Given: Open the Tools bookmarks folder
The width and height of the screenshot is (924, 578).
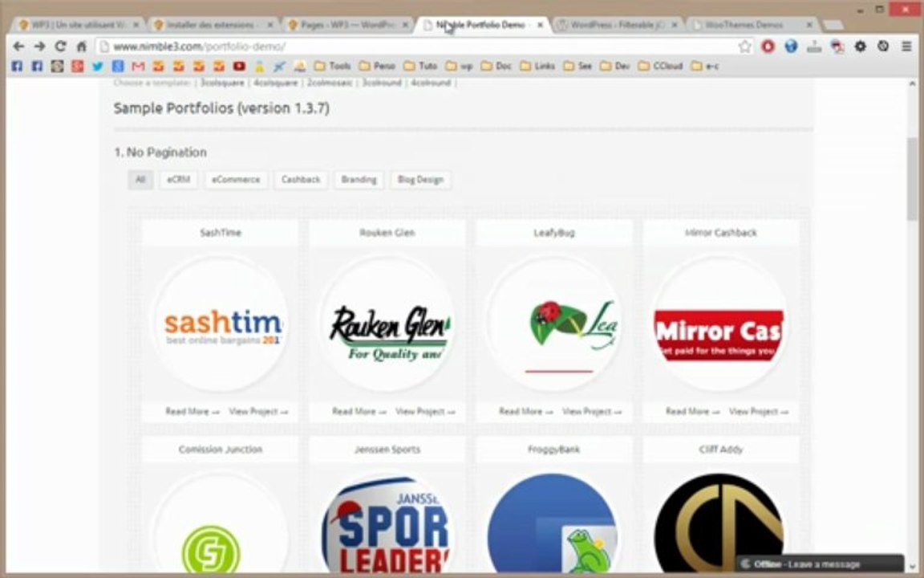Looking at the screenshot, I should [x=332, y=66].
